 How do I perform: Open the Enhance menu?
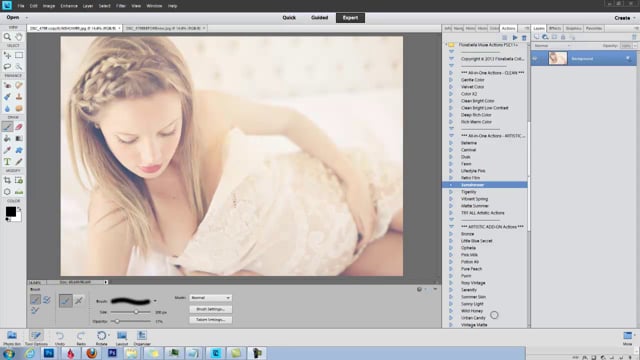pos(69,6)
